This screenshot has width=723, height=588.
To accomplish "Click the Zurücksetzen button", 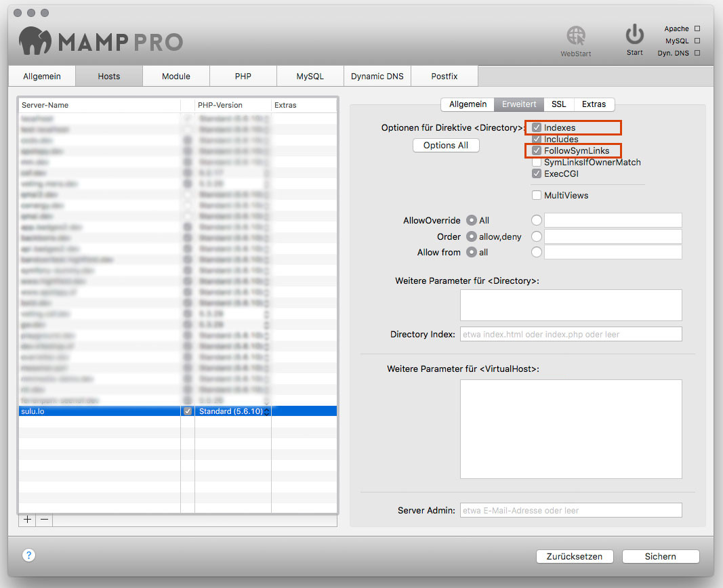I will 575,556.
